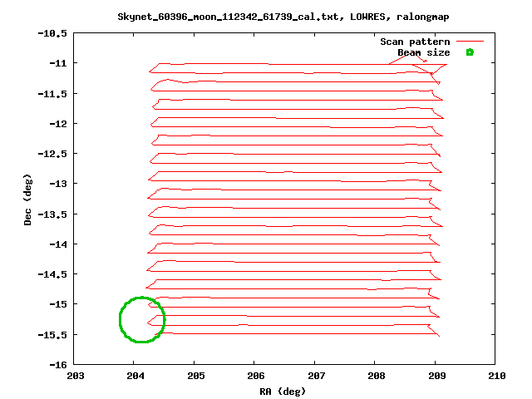Click the green beam size legend marker
Image resolution: width=532 pixels, height=399 pixels.
470,52
